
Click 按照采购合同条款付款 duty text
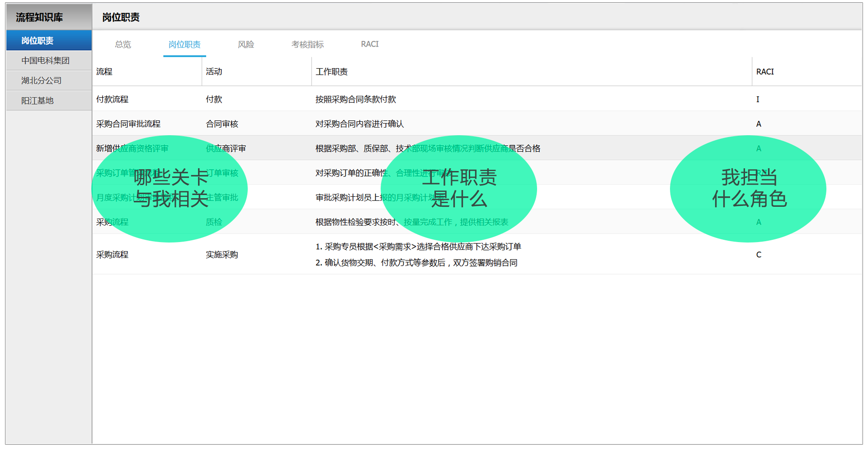point(356,99)
